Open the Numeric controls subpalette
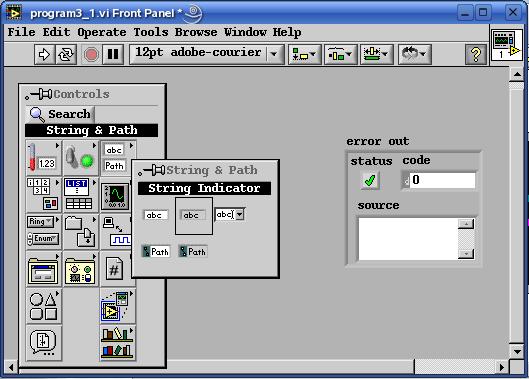 [43, 157]
